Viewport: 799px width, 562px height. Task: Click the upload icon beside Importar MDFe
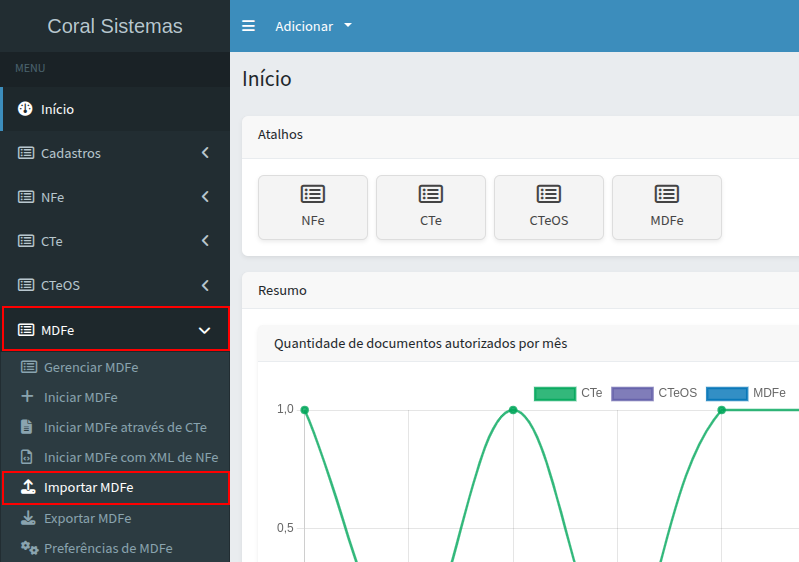(28, 488)
